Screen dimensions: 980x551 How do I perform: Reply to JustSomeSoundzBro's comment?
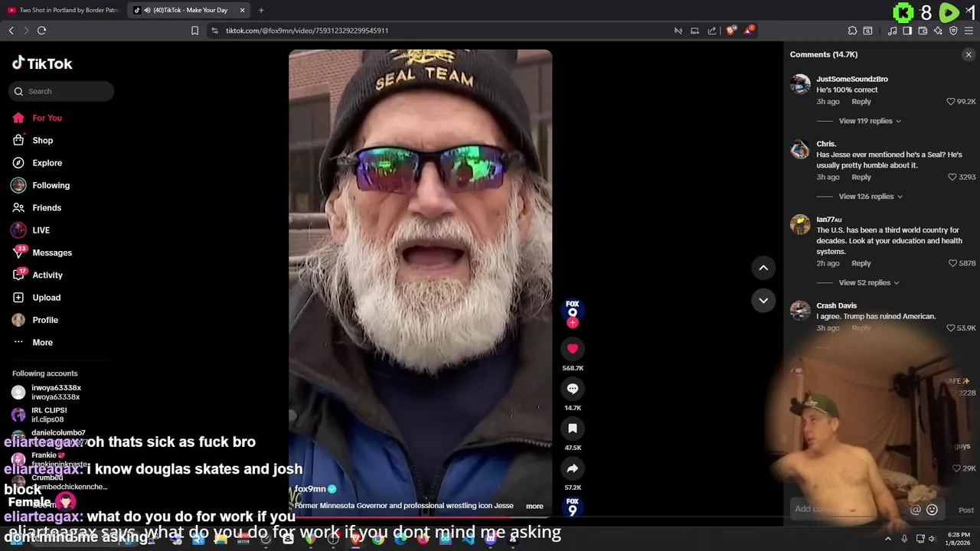tap(861, 102)
